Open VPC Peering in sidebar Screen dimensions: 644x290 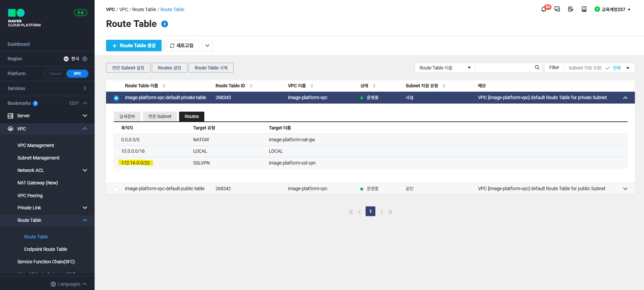pyautogui.click(x=30, y=196)
